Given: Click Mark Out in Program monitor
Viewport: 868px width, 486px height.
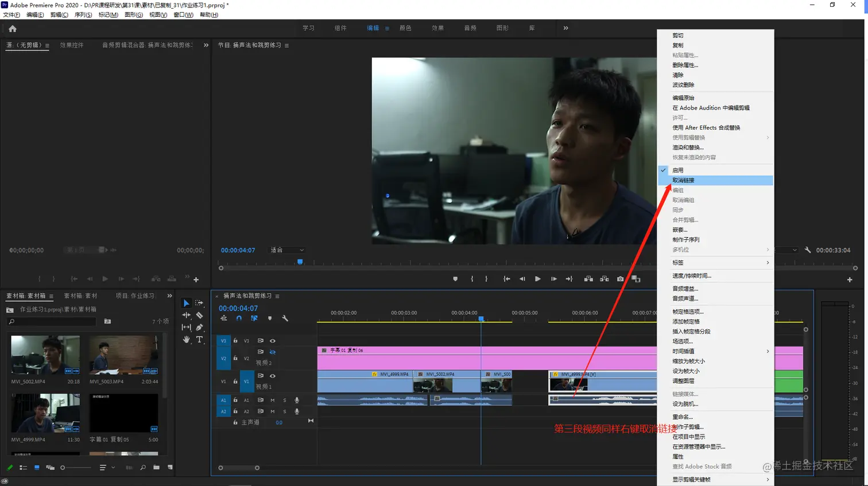Looking at the screenshot, I should pyautogui.click(x=486, y=279).
